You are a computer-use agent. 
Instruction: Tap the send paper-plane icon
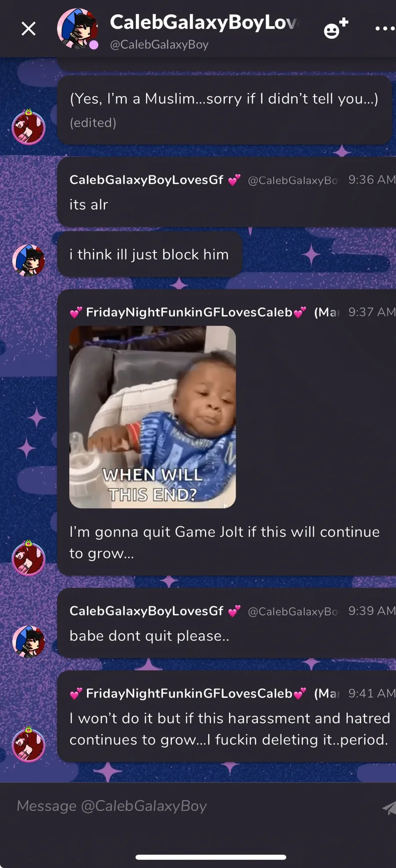point(389,807)
